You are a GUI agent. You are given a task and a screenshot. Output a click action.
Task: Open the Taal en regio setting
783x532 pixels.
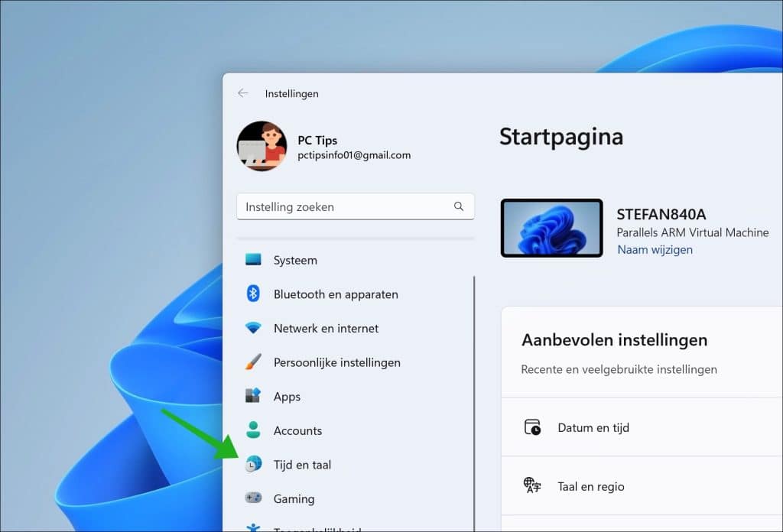(642, 486)
